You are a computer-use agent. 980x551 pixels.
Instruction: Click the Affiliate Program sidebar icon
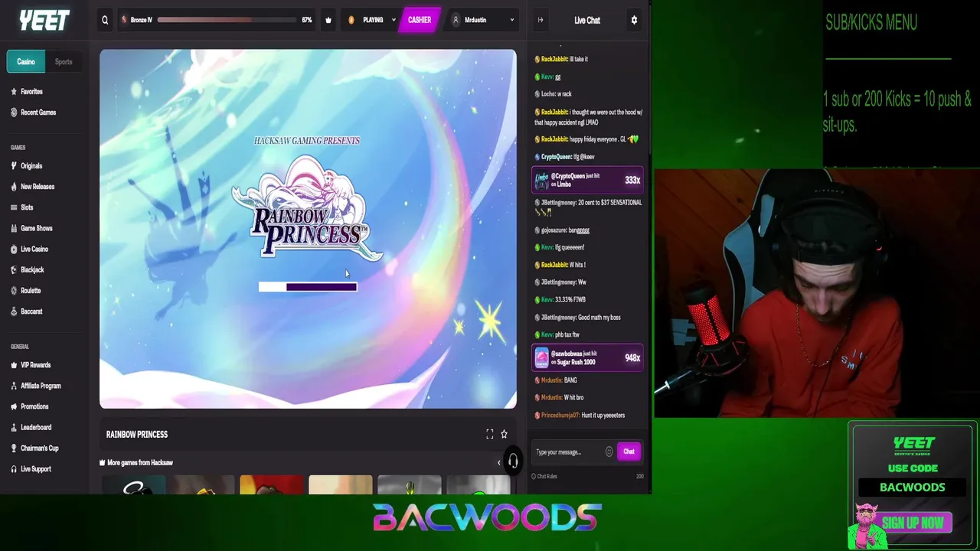pyautogui.click(x=14, y=386)
